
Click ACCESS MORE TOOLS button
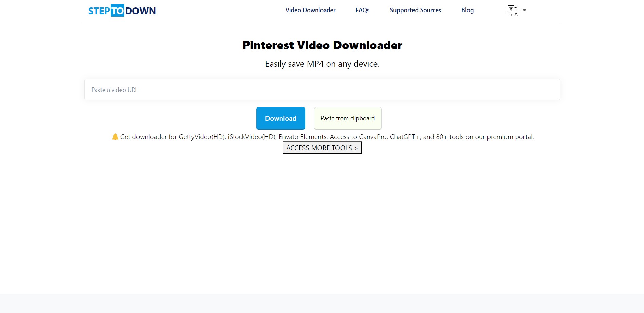point(322,148)
